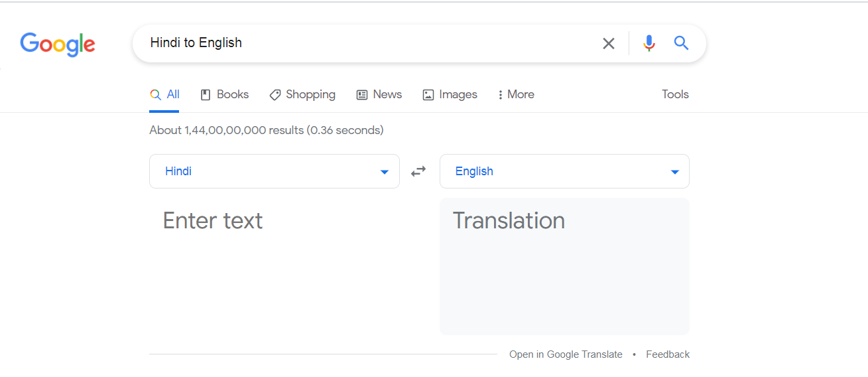Image resolution: width=868 pixels, height=377 pixels.
Task: Start voice search with the microphone icon
Action: click(x=649, y=44)
